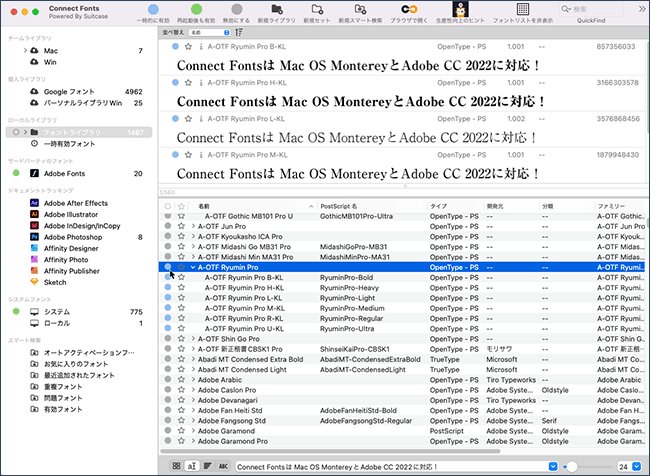The height and width of the screenshot is (476, 650).
Task: Toggle activation for Adobe Garamond Pro
Action: 168,441
